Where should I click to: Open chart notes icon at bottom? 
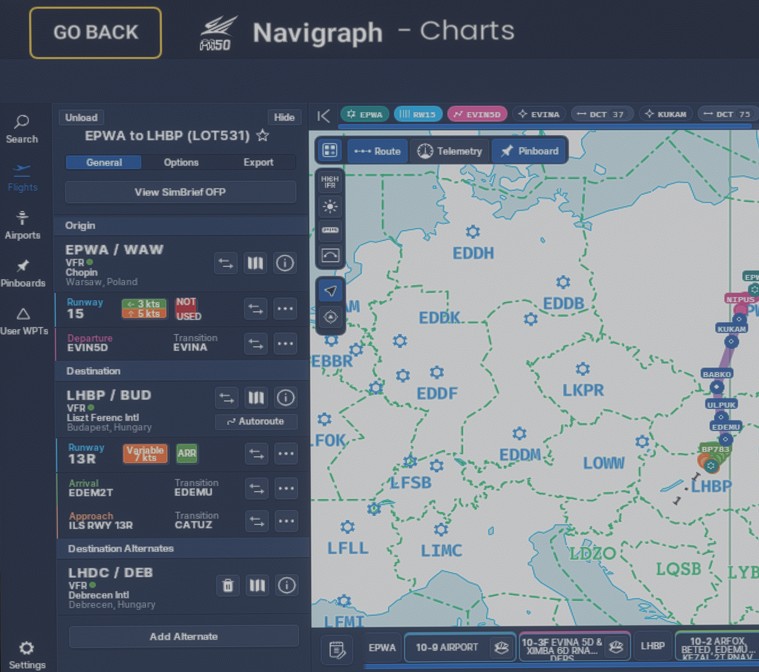point(337,649)
